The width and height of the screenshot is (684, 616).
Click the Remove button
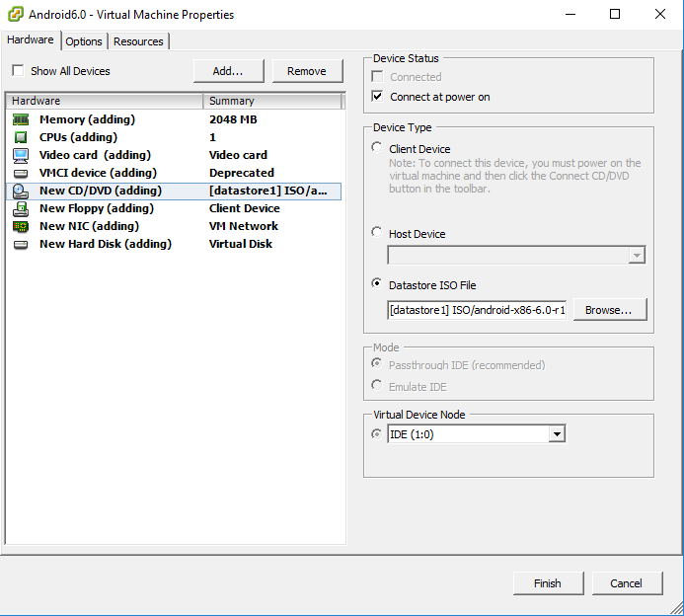click(307, 71)
